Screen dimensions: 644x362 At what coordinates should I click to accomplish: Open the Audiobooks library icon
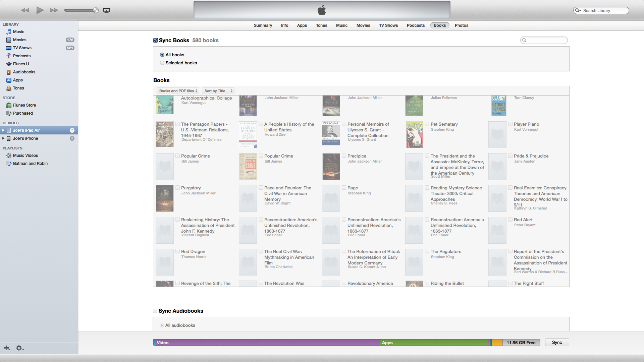click(x=9, y=72)
